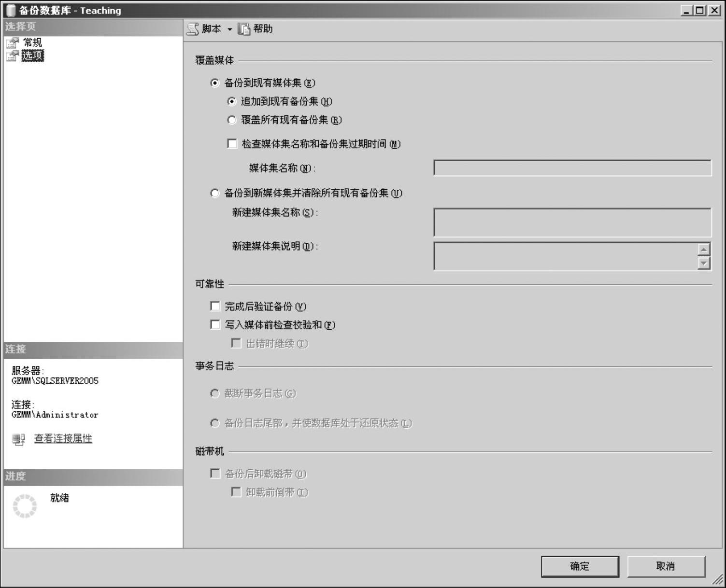The width and height of the screenshot is (726, 588).
Task: Click the 可靠性 section label
Action: (x=210, y=284)
